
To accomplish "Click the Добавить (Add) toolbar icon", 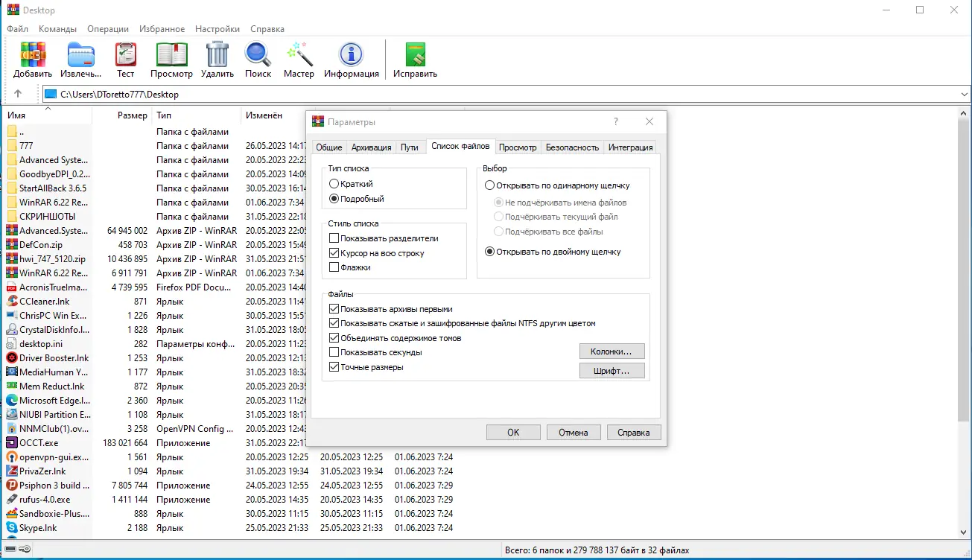I will tap(33, 54).
